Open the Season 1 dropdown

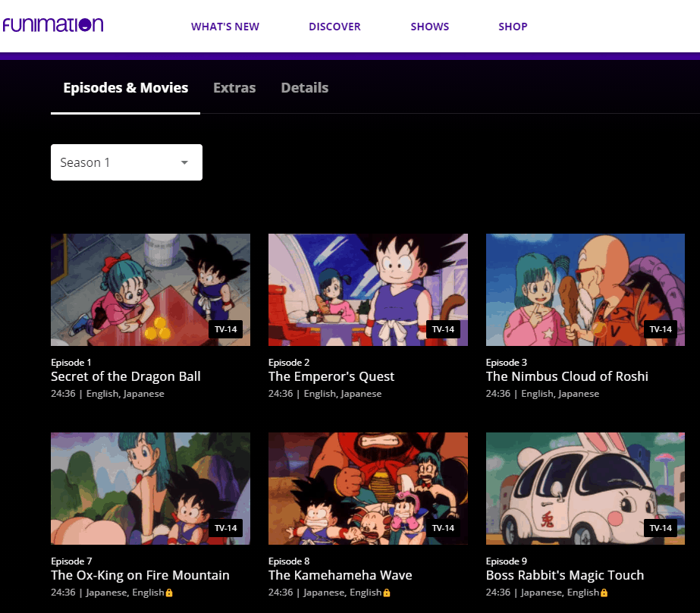coord(127,162)
